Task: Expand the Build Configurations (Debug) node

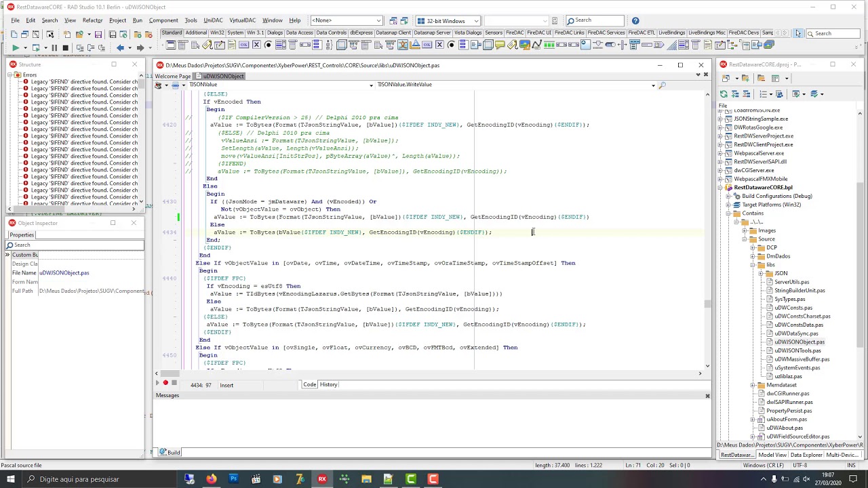Action: tap(728, 197)
